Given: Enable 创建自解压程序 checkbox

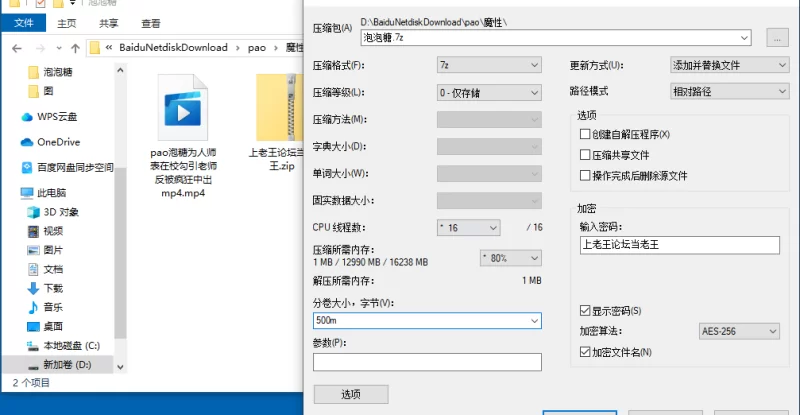Looking at the screenshot, I should coord(585,134).
